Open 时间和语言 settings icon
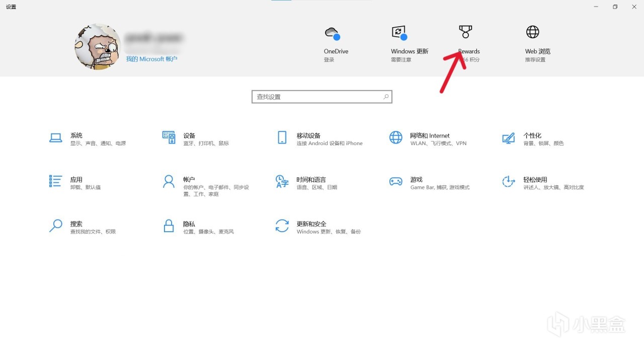The image size is (644, 346). click(x=282, y=181)
